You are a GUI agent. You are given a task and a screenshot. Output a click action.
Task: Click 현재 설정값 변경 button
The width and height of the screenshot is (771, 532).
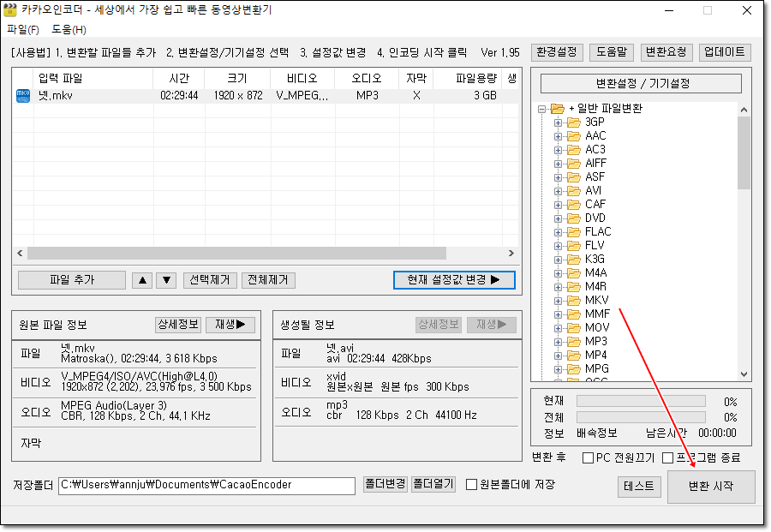[x=454, y=280]
